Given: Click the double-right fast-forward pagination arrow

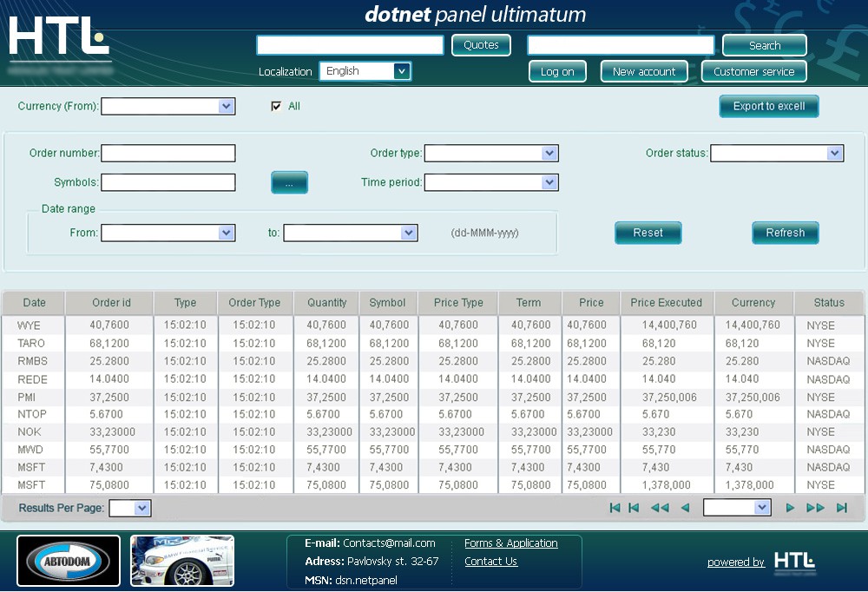Looking at the screenshot, I should click(x=815, y=508).
